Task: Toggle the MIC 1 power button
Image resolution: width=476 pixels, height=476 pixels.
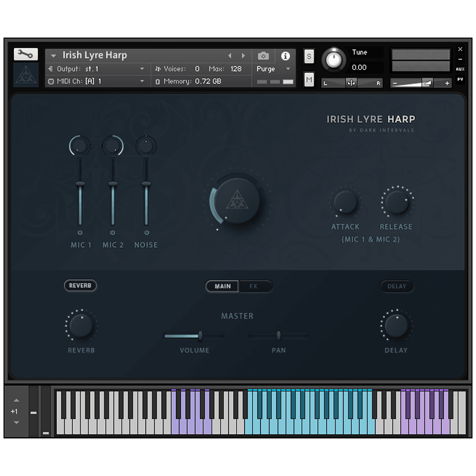Action: [80, 233]
